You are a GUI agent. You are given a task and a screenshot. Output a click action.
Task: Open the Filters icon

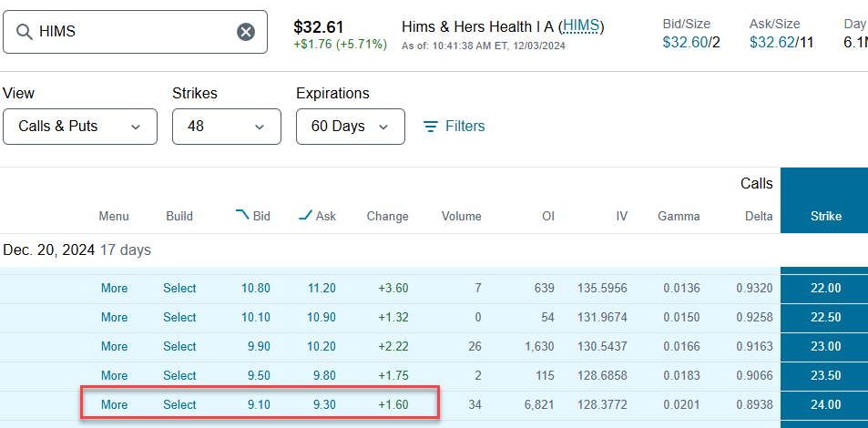pos(431,127)
